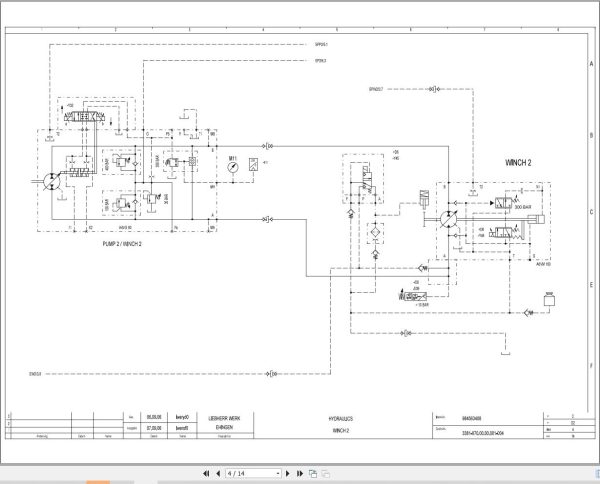600x484 pixels.
Task: Jump to the last page
Action: click(300, 474)
